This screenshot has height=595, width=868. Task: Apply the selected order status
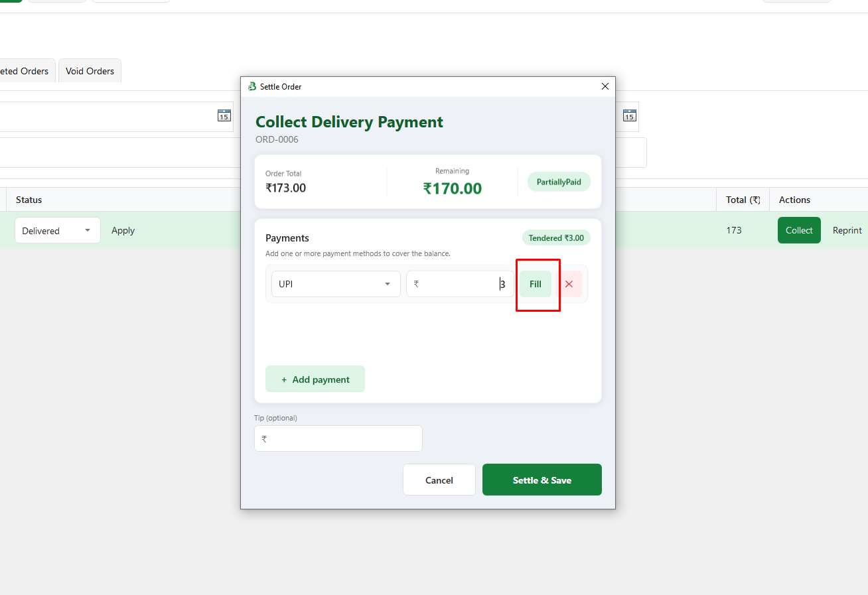pos(123,230)
